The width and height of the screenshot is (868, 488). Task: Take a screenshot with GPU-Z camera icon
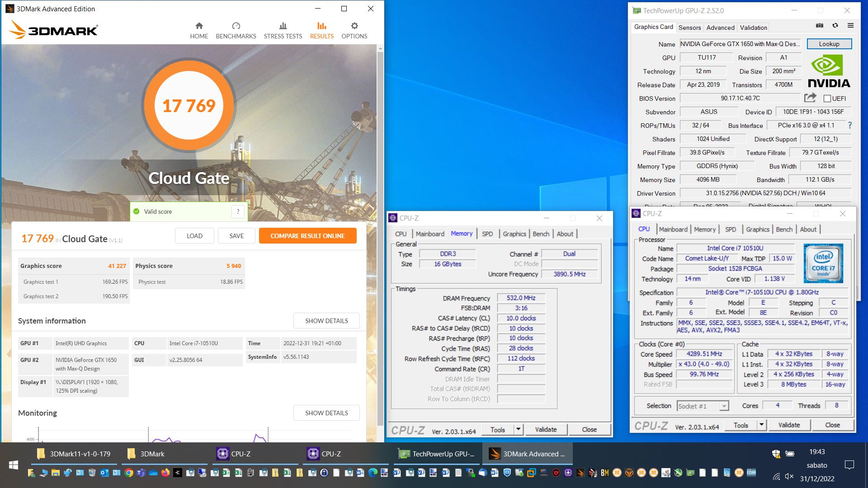[820, 25]
